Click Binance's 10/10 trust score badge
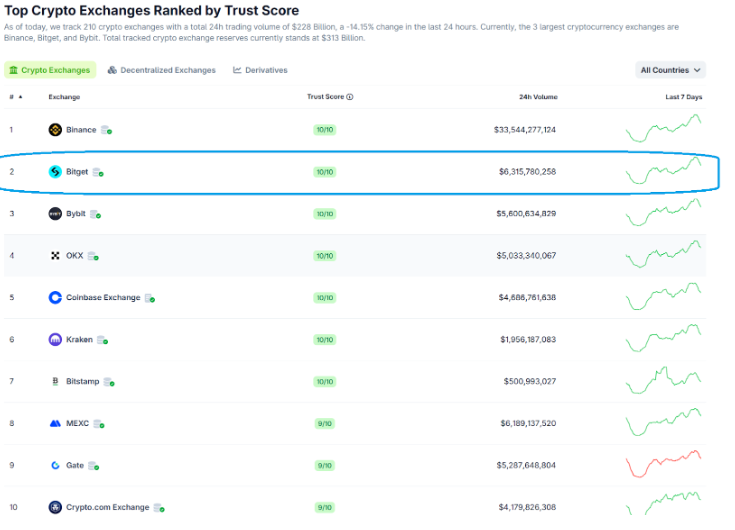This screenshot has height=530, width=735. coord(325,130)
